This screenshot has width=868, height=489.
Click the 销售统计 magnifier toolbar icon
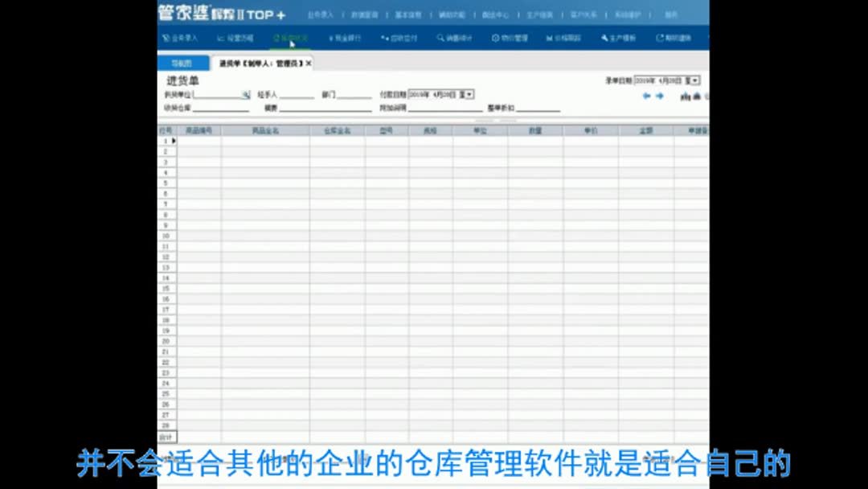pyautogui.click(x=450, y=37)
